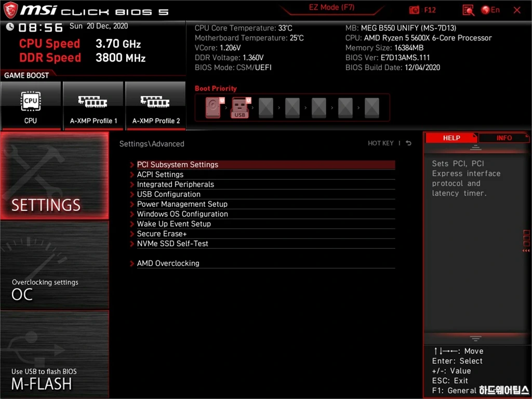Click the fourth boot priority slot
This screenshot has height=399, width=532.
[292, 108]
